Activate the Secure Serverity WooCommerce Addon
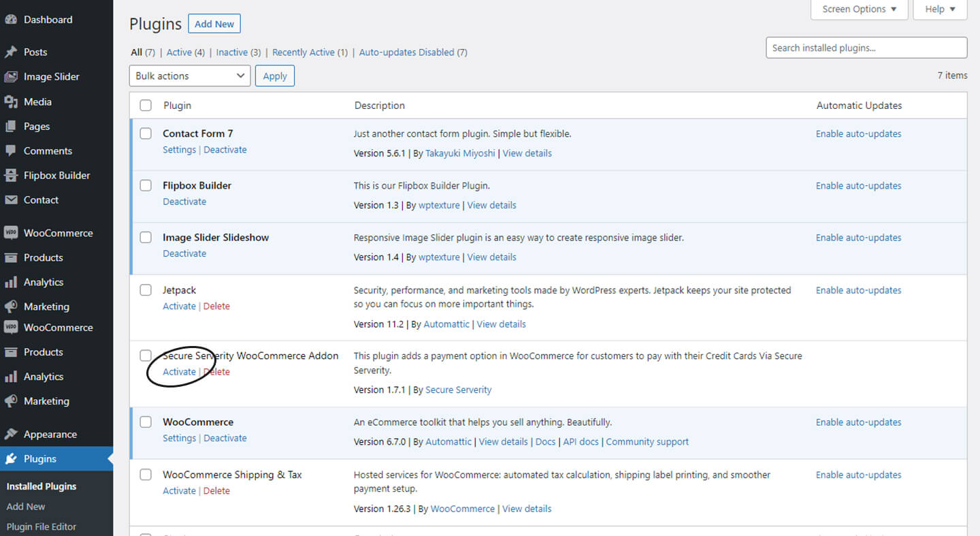 tap(179, 372)
